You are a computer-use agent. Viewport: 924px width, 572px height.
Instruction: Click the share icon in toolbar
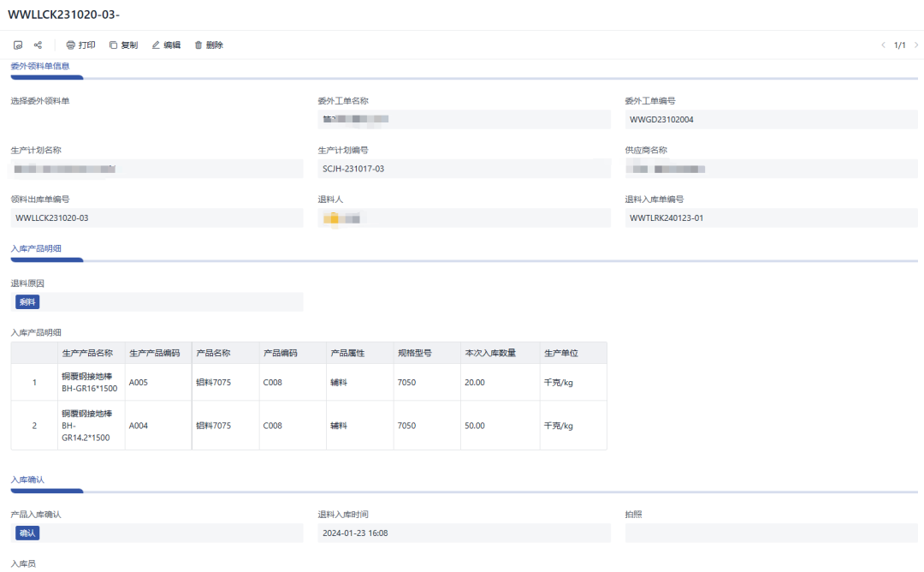click(38, 45)
